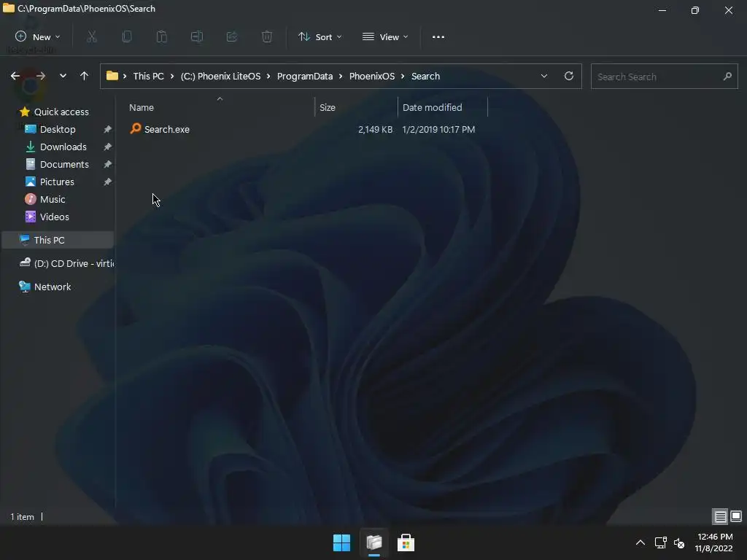
Task: Click the Rename icon in toolbar
Action: [x=197, y=36]
